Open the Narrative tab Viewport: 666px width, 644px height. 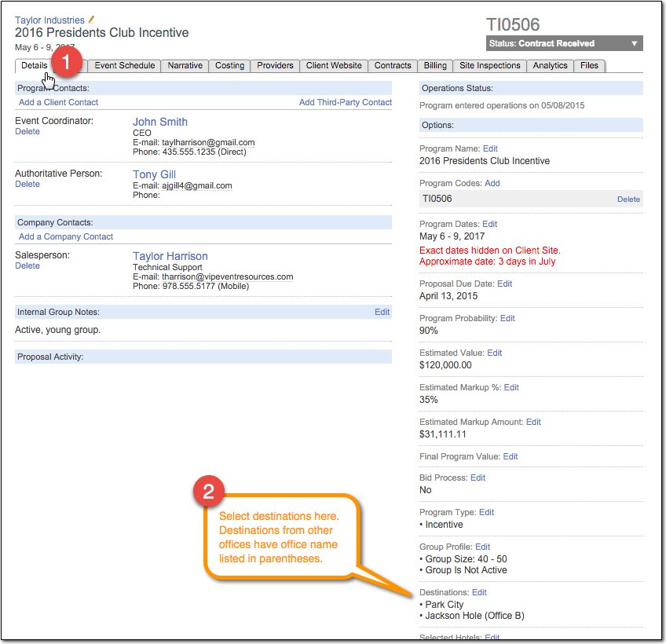click(x=185, y=65)
